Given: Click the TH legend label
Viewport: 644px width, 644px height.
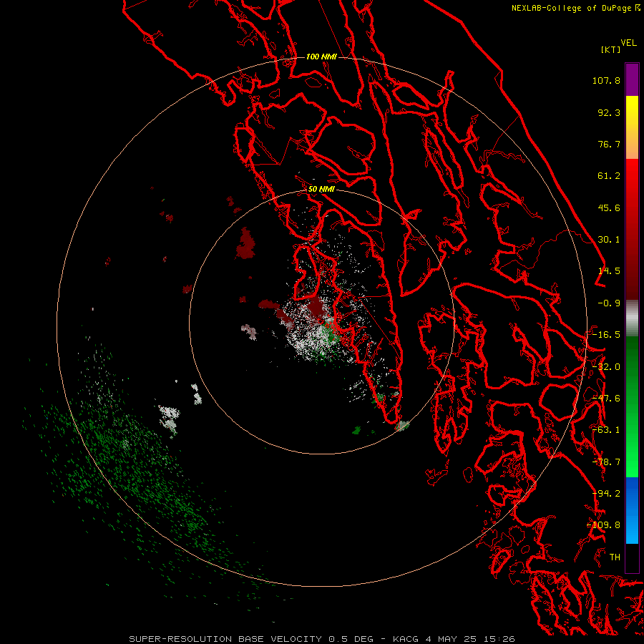Looking at the screenshot, I should pos(615,557).
